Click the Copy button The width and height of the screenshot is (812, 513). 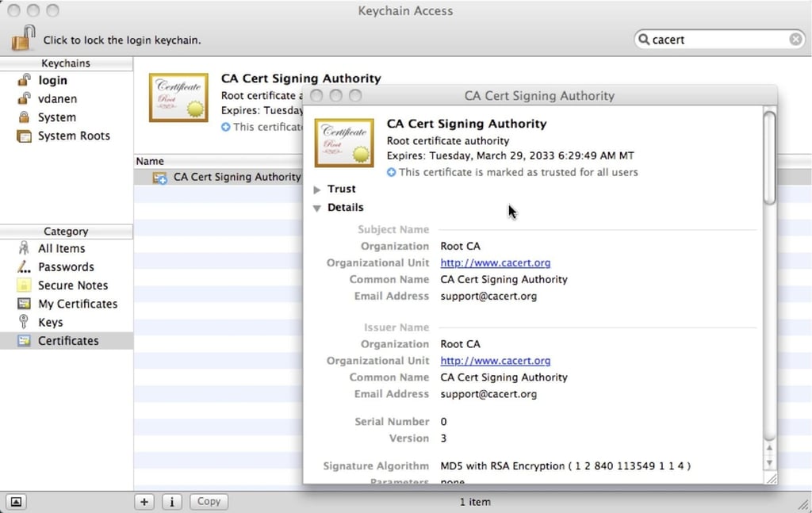point(209,501)
